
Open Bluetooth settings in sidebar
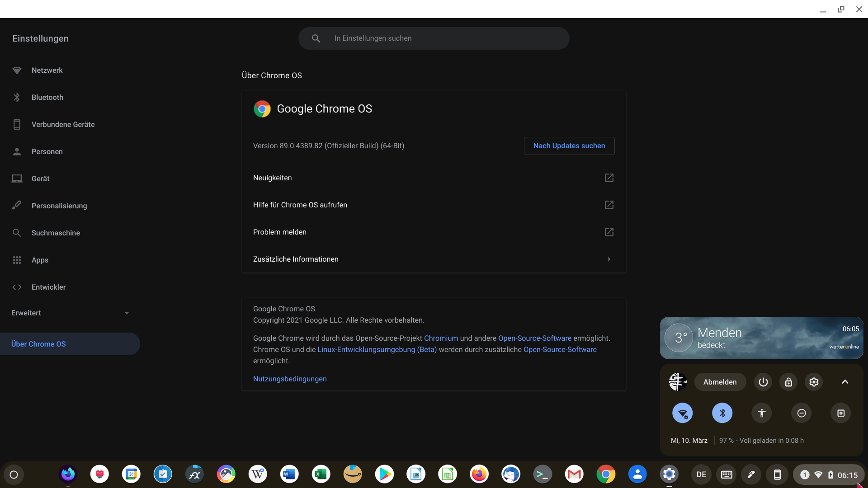pyautogui.click(x=70, y=98)
